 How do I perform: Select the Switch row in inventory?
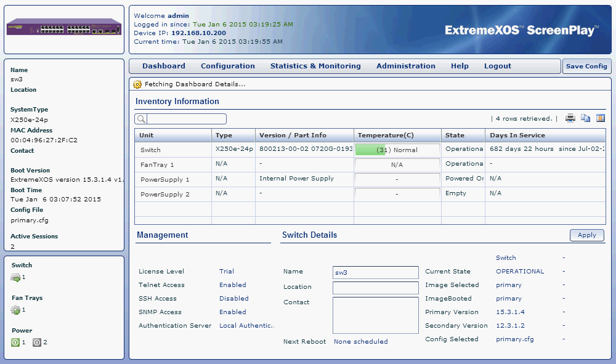click(370, 150)
